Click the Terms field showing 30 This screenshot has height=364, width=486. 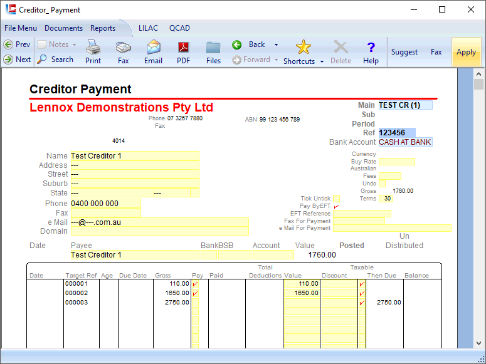(x=386, y=199)
